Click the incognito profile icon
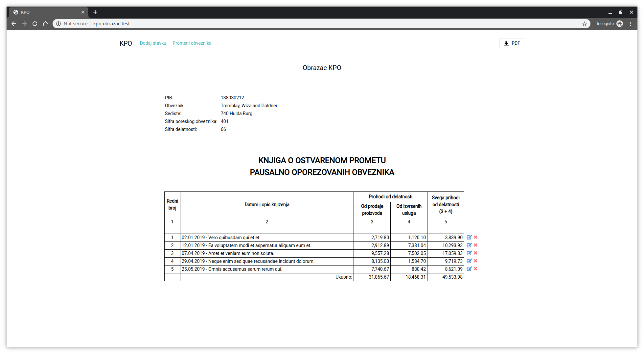The image size is (644, 354). pyautogui.click(x=620, y=23)
